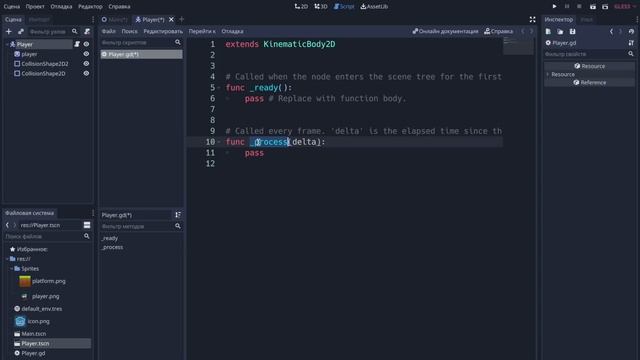The height and width of the screenshot is (360, 640).
Task: Open the Редактор menu
Action: (x=90, y=7)
